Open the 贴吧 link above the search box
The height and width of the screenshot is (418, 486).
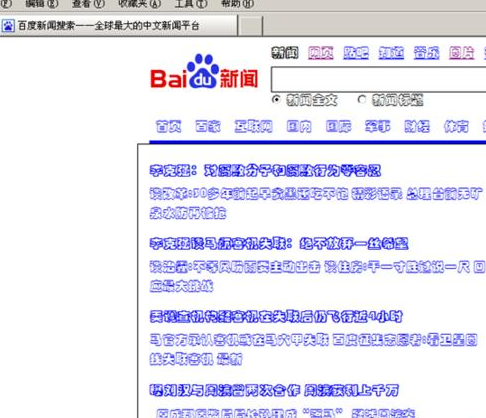tap(356, 53)
